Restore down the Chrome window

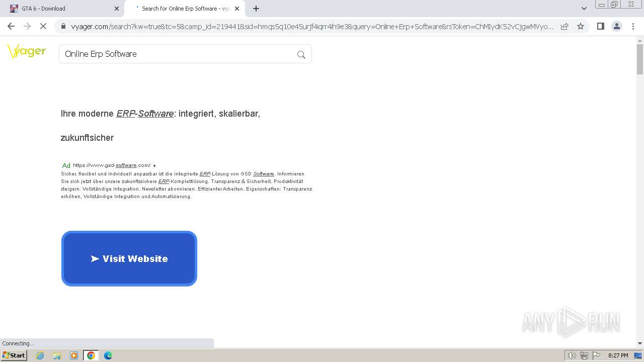coord(615,5)
